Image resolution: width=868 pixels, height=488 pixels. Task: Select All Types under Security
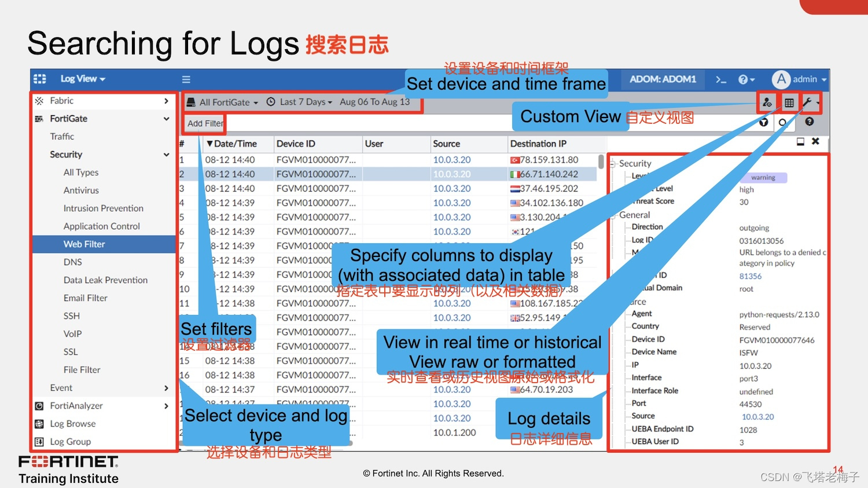(81, 173)
